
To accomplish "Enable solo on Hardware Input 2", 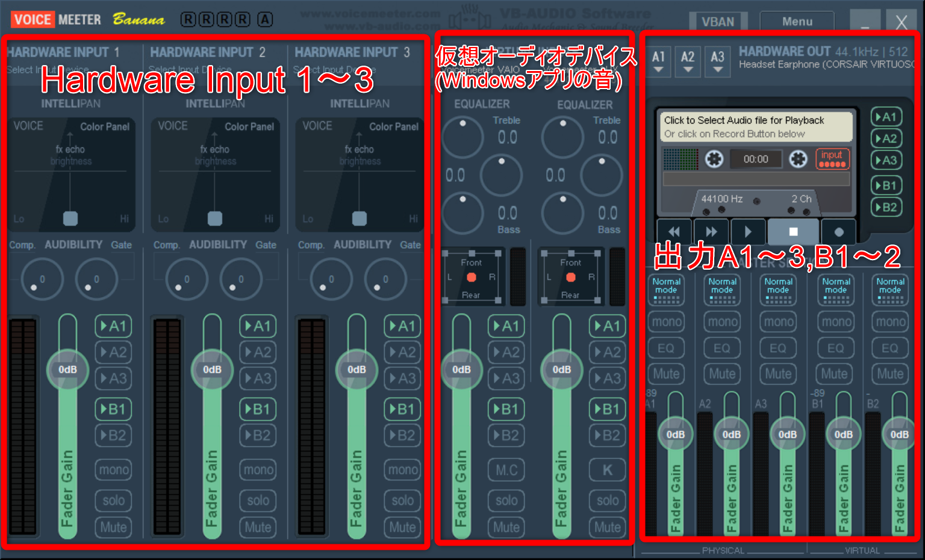I will pos(258,500).
